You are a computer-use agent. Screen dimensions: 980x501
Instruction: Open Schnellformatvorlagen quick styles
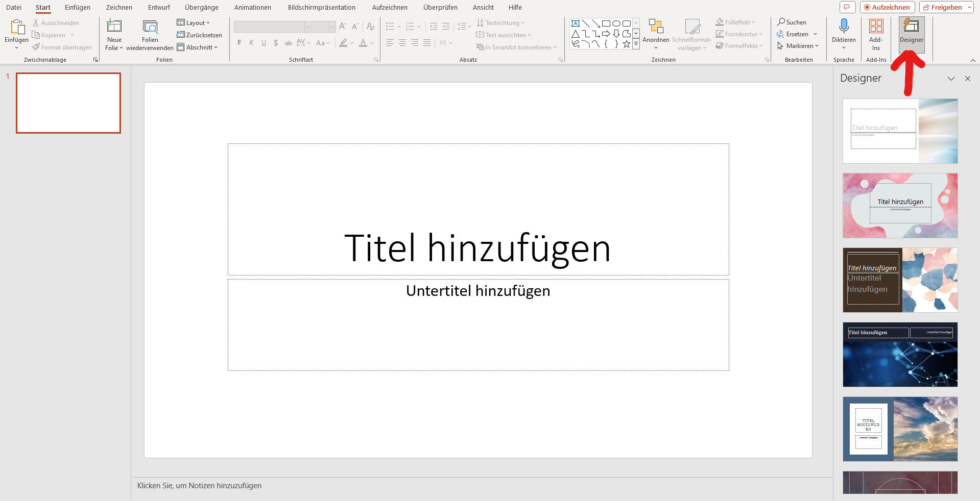pos(692,34)
